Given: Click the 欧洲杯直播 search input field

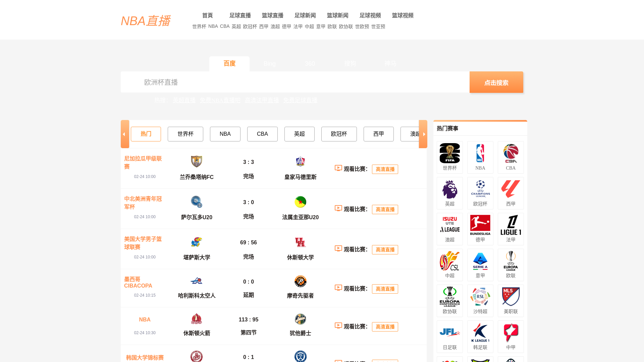Looking at the screenshot, I should tap(295, 82).
